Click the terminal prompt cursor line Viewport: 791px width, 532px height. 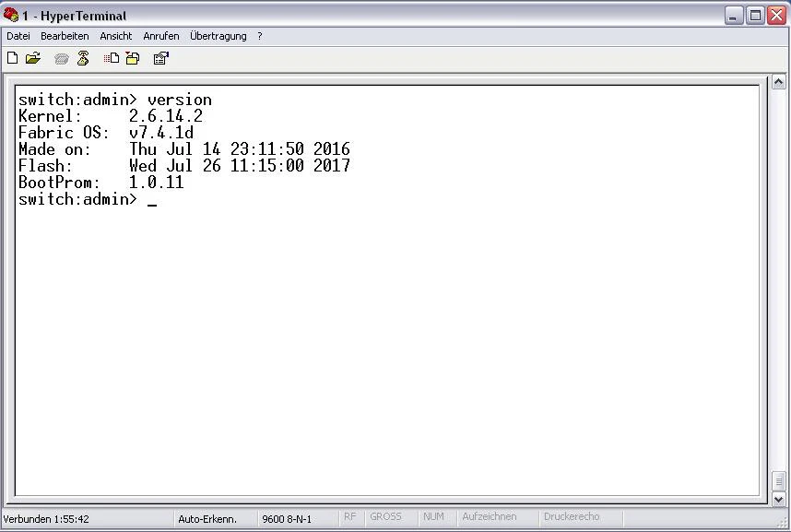pos(88,199)
